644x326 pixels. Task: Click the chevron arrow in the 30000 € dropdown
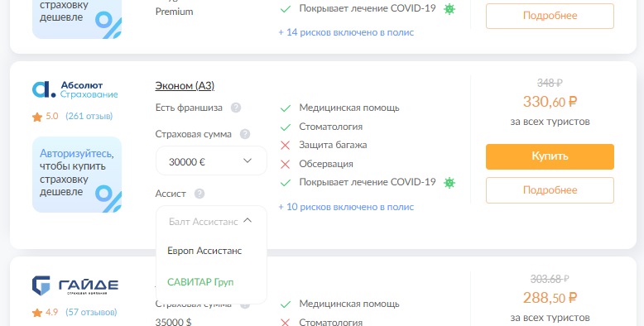[248, 161]
